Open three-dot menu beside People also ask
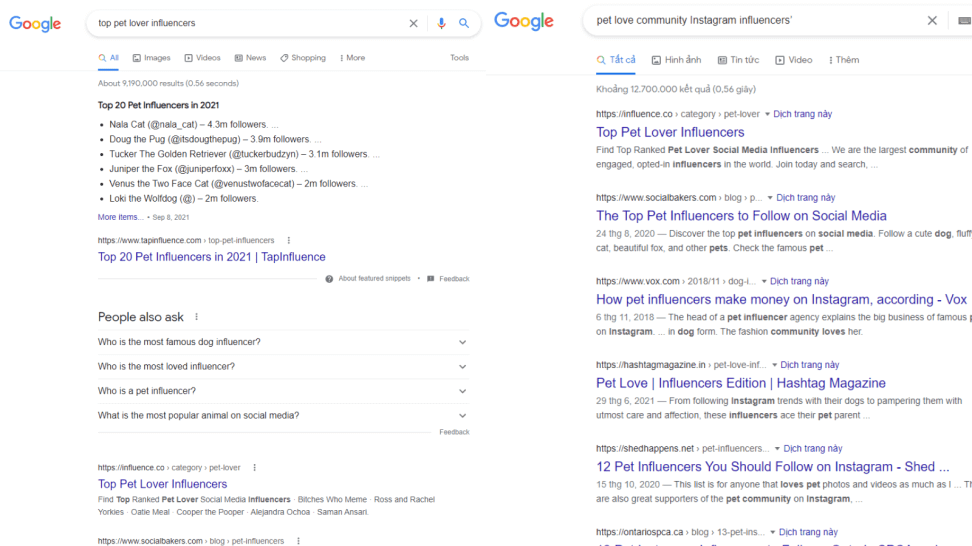Screen dimensions: 972x546 (x=197, y=317)
